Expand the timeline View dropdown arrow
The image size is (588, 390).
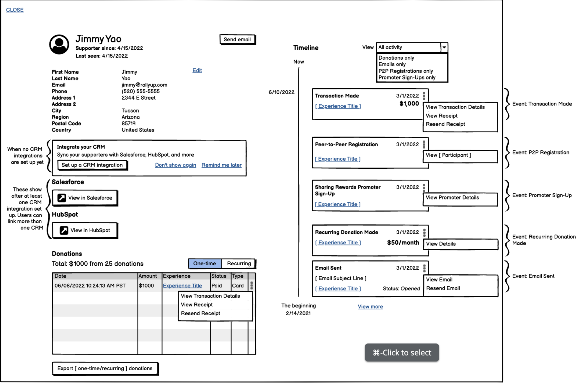pyautogui.click(x=444, y=47)
